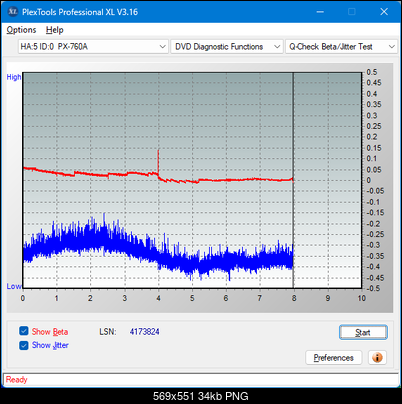Click the 0.5 scale value on right axis
This screenshot has height=404, width=402.
[372, 72]
